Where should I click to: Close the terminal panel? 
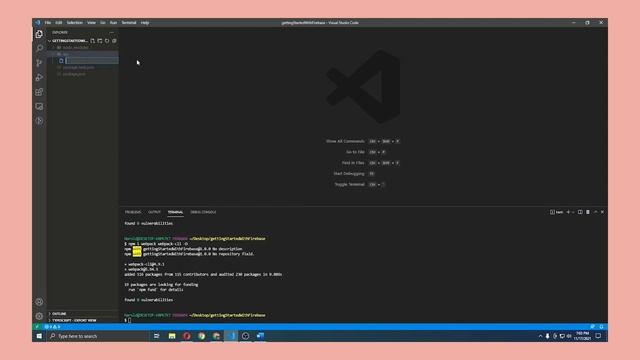pyautogui.click(x=602, y=212)
